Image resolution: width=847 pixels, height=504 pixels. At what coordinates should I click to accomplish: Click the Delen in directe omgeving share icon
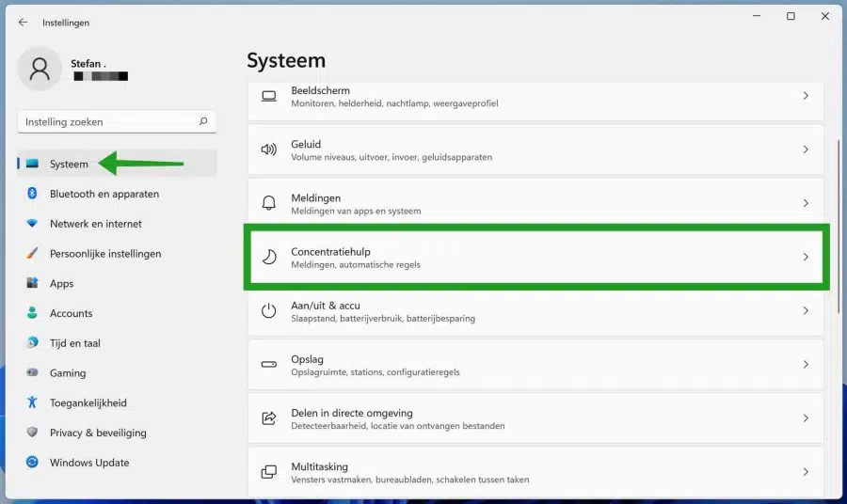point(269,418)
